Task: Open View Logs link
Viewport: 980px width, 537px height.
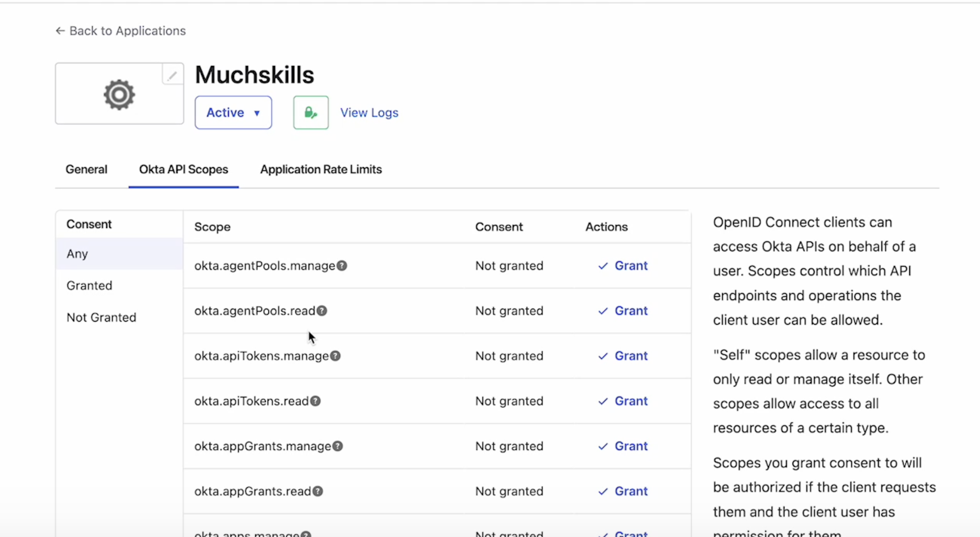Action: [x=369, y=112]
